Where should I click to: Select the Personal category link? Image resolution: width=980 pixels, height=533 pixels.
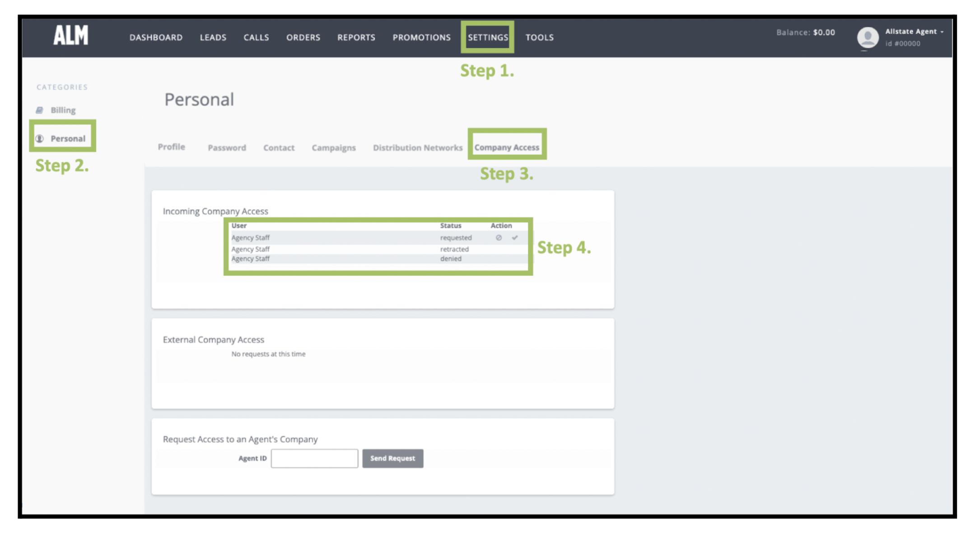pos(68,139)
